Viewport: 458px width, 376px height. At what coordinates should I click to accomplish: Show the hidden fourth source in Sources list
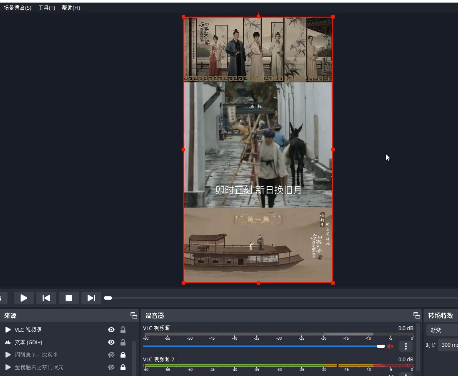(x=111, y=367)
